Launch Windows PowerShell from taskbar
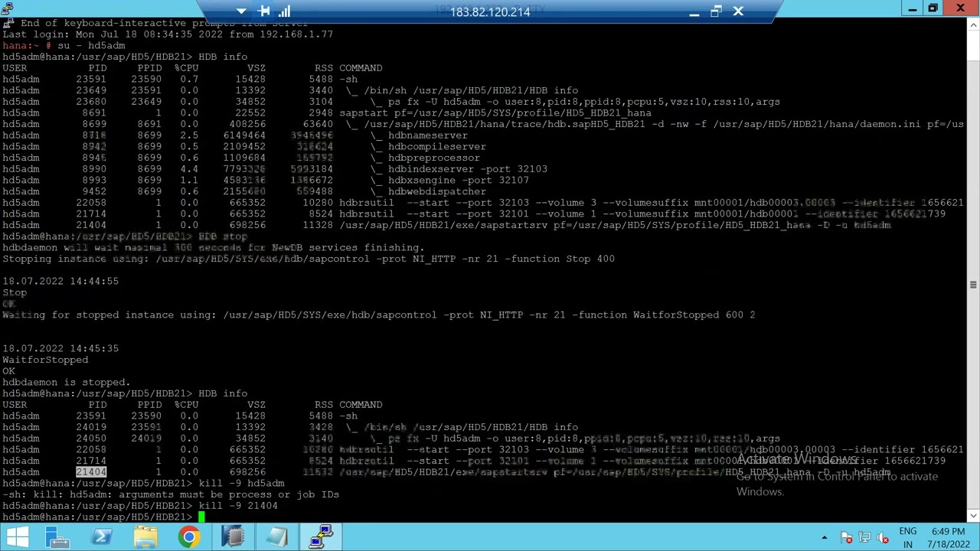 click(102, 536)
